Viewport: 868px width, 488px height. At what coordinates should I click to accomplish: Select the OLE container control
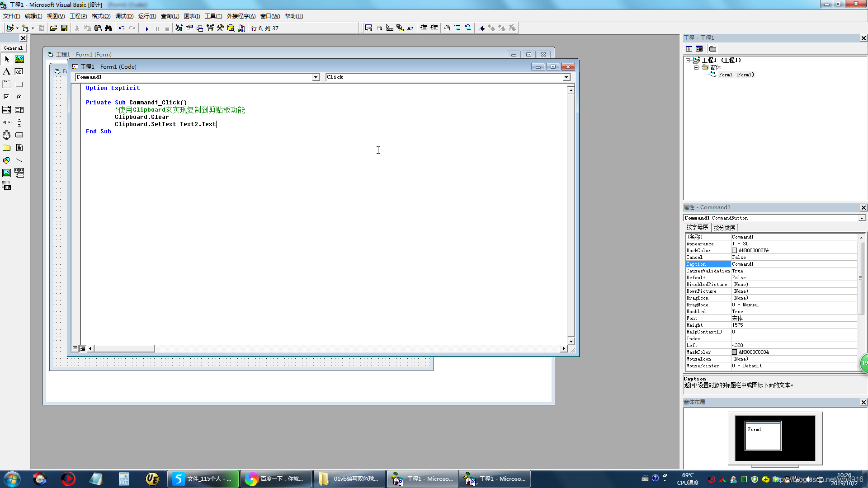click(6, 186)
